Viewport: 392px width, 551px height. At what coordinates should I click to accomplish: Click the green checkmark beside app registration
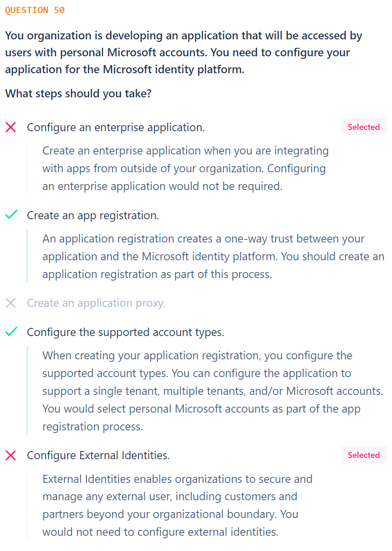pyautogui.click(x=11, y=215)
